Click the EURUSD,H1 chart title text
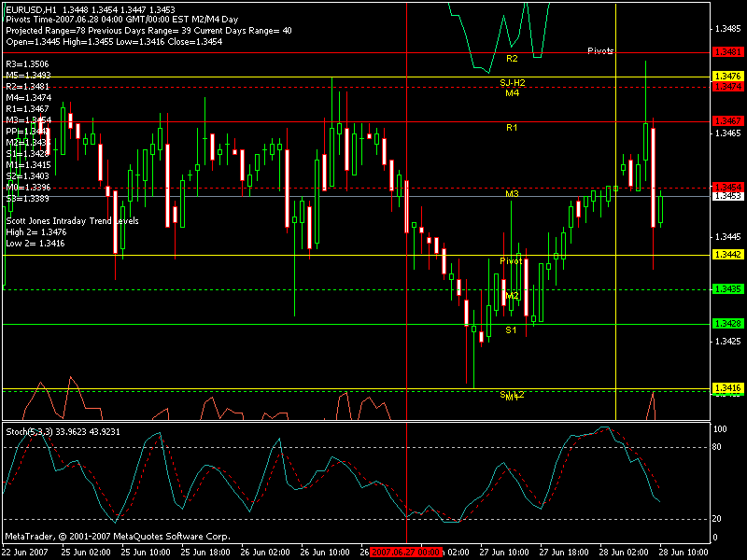Viewport: 747px width, 560px height. pos(32,7)
